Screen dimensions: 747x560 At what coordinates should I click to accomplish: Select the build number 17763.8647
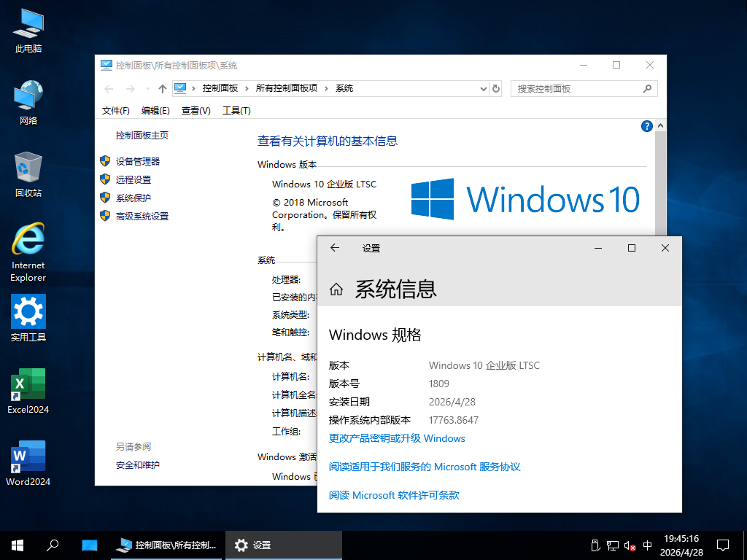coord(454,420)
